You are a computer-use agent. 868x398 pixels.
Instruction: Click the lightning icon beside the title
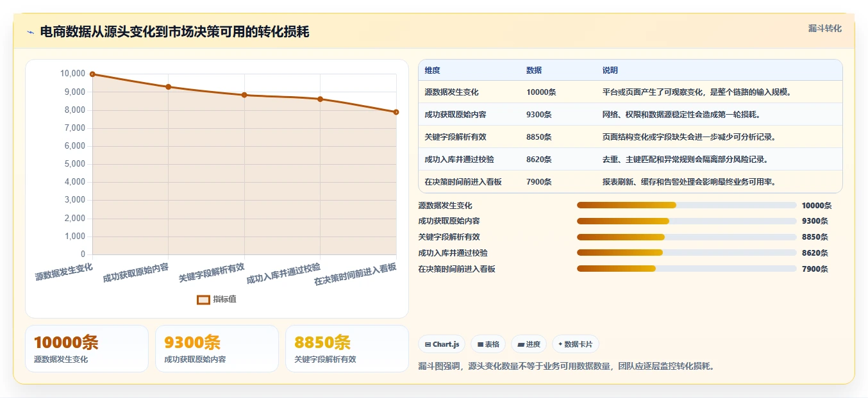(x=30, y=32)
